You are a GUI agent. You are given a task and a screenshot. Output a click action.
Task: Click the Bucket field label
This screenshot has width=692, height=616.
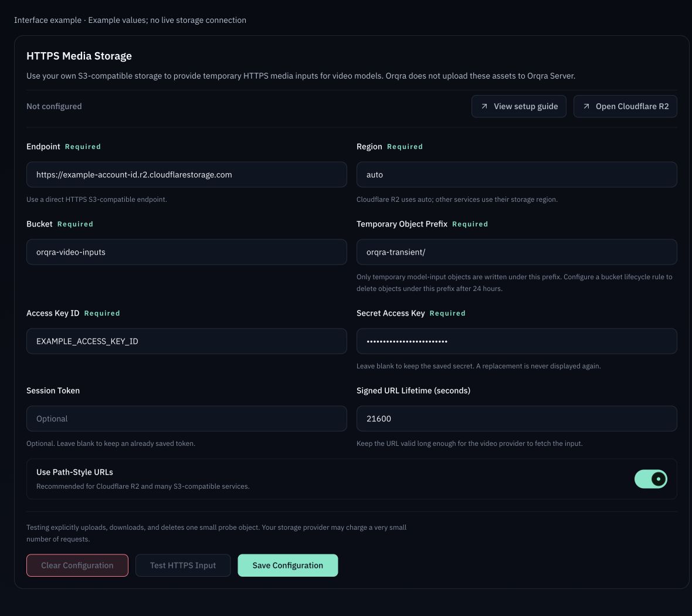coord(39,224)
